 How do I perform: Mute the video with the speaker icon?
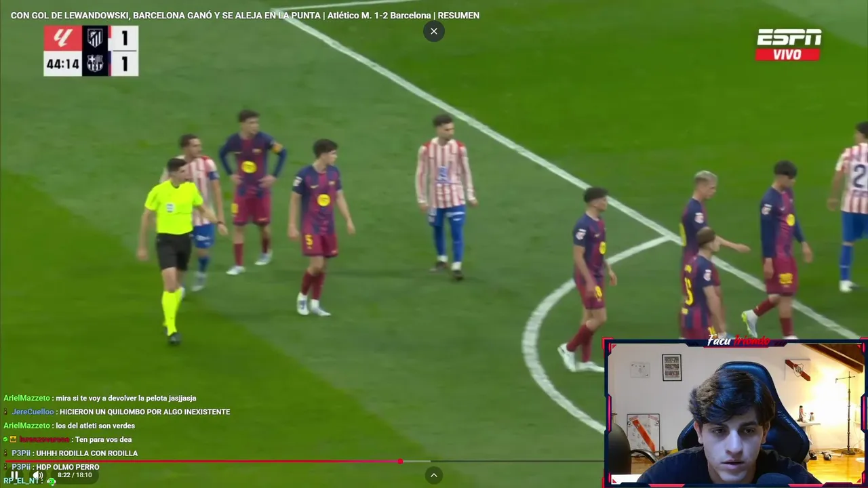point(37,475)
